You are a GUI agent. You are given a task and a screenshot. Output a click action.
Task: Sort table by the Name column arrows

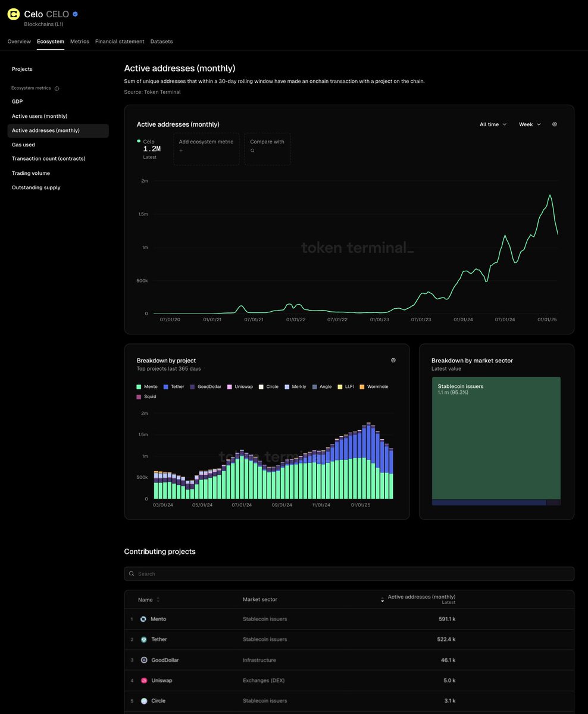coord(158,600)
